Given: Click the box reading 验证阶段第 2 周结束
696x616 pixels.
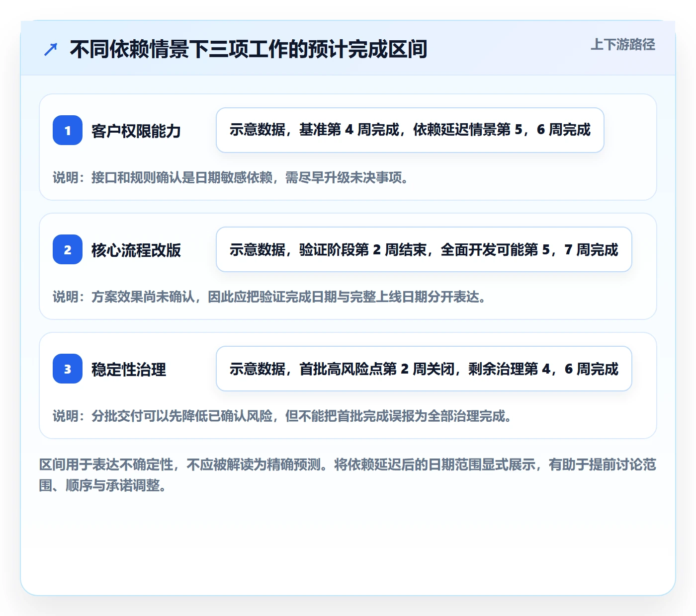Looking at the screenshot, I should tap(424, 249).
